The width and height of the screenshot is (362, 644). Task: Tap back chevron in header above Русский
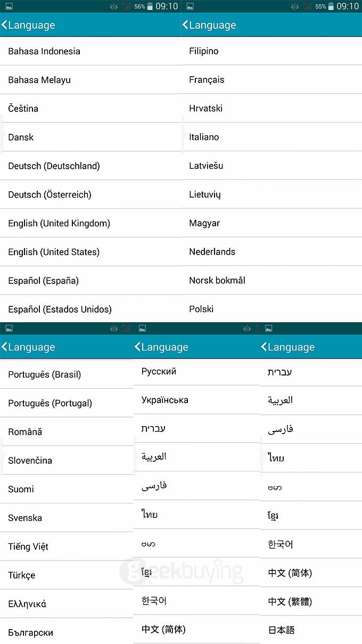137,347
